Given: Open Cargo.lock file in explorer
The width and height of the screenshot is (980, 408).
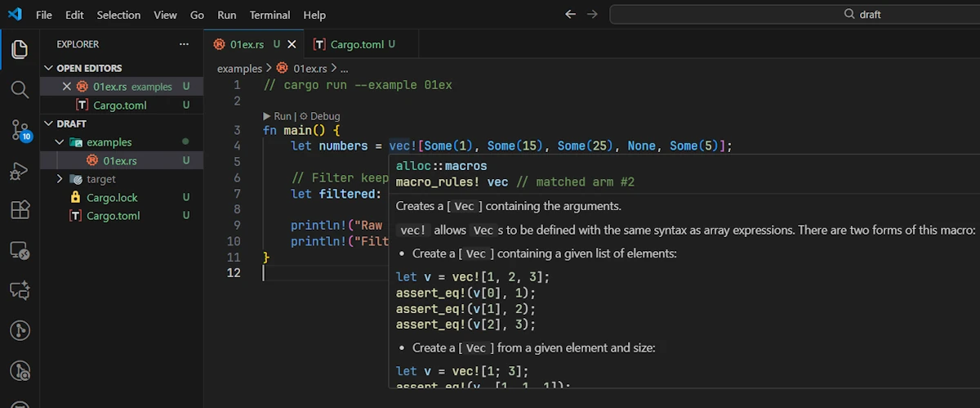Looking at the screenshot, I should click(x=113, y=197).
